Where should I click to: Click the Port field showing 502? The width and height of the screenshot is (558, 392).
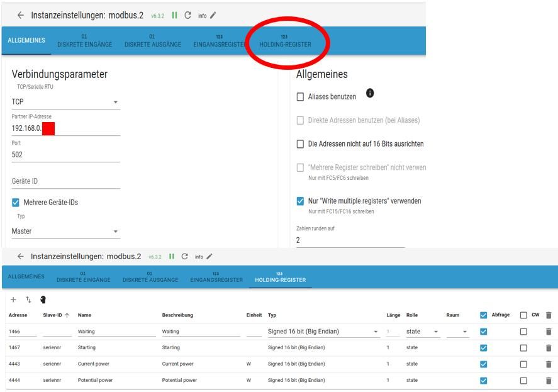point(66,155)
